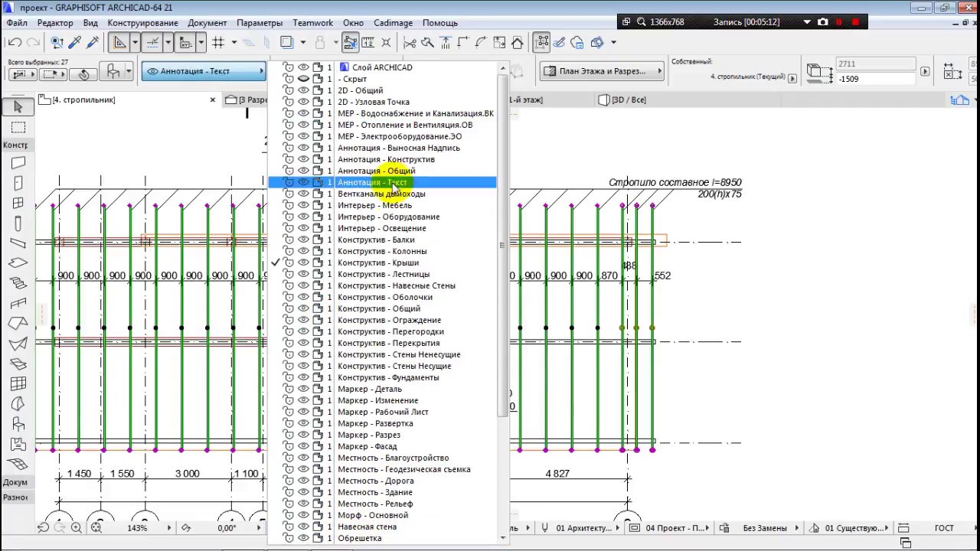Image resolution: width=980 pixels, height=551 pixels.
Task: Toggle eye visibility for 'Морф - Основной' layer
Action: coord(303,515)
